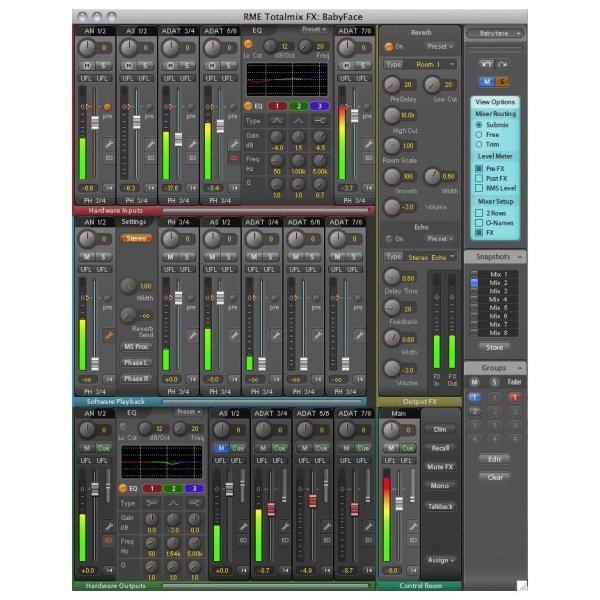The width and height of the screenshot is (600, 600).
Task: Open wrench settings on Software Playback ADAT 3/4
Action: pyautogui.click(x=276, y=335)
